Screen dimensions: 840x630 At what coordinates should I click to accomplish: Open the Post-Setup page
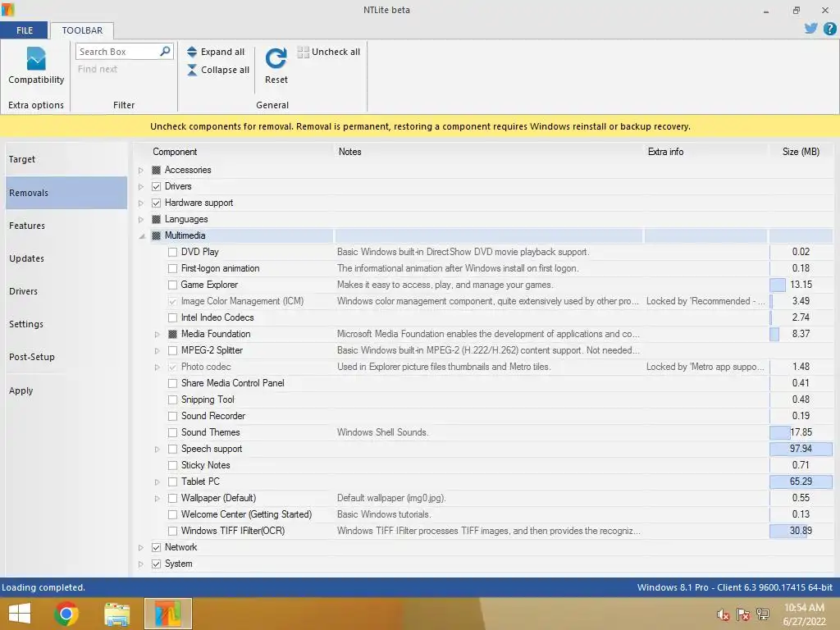point(66,357)
